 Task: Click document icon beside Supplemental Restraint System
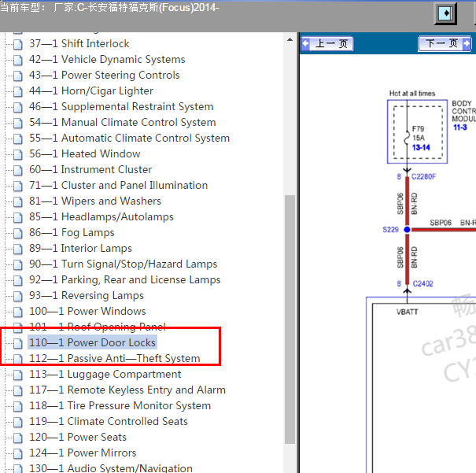click(18, 108)
